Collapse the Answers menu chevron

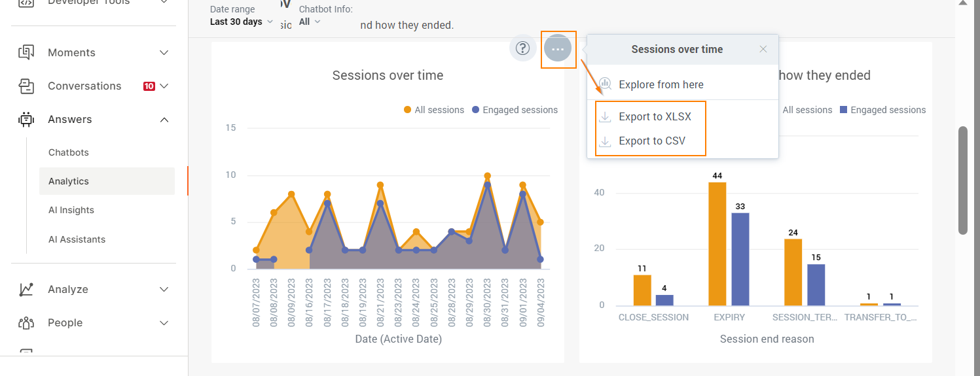[x=164, y=120]
